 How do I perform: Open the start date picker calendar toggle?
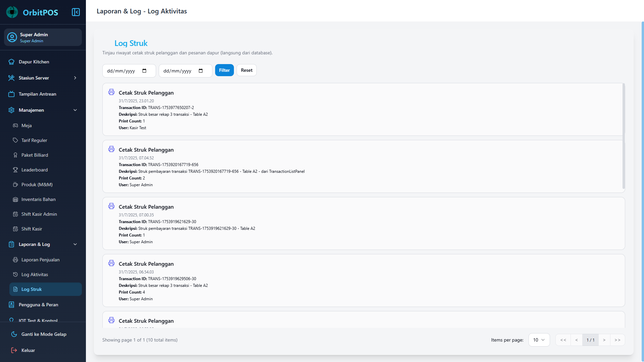144,70
